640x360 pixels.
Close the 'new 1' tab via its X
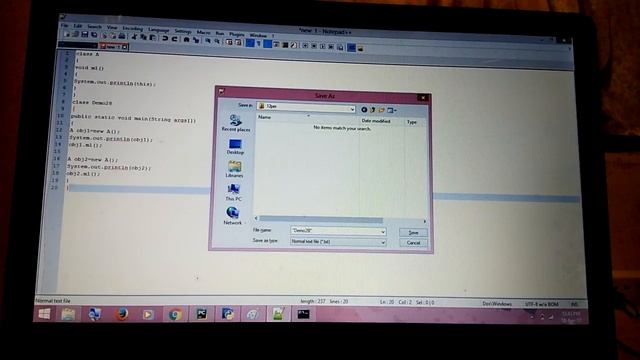coord(124,47)
